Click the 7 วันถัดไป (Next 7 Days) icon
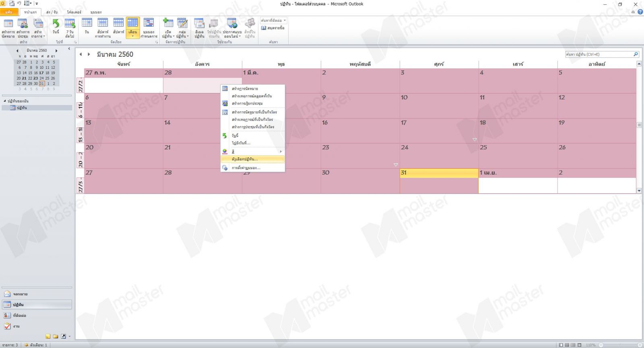The height and width of the screenshot is (348, 644). [x=70, y=28]
